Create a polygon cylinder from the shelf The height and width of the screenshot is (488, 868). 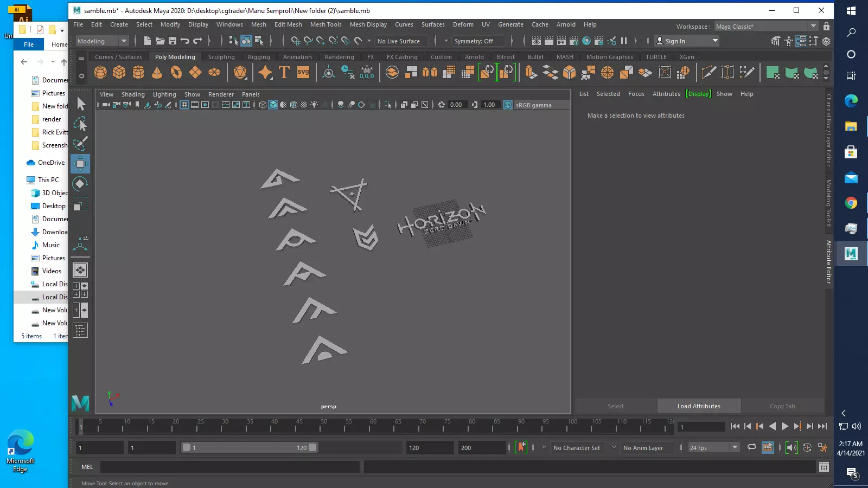click(x=138, y=72)
